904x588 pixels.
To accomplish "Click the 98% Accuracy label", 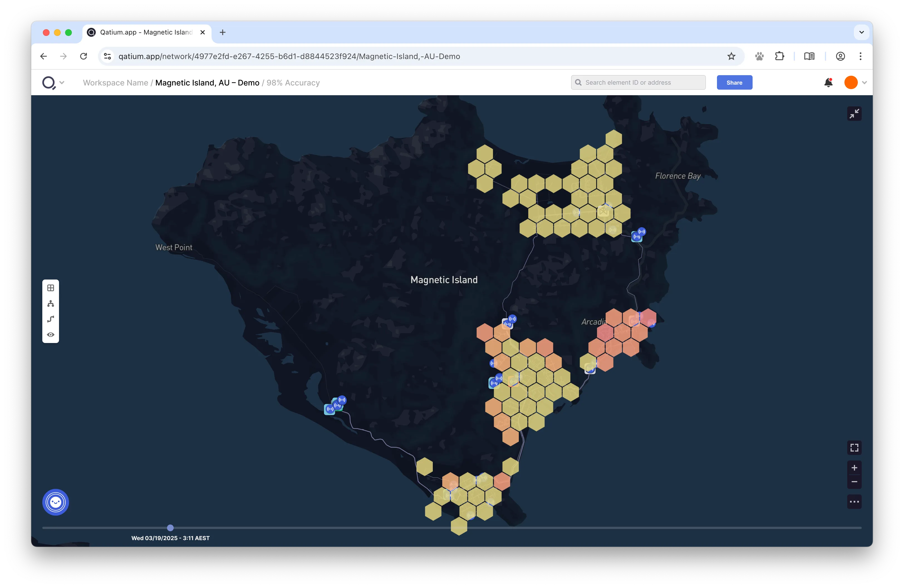I will [293, 82].
